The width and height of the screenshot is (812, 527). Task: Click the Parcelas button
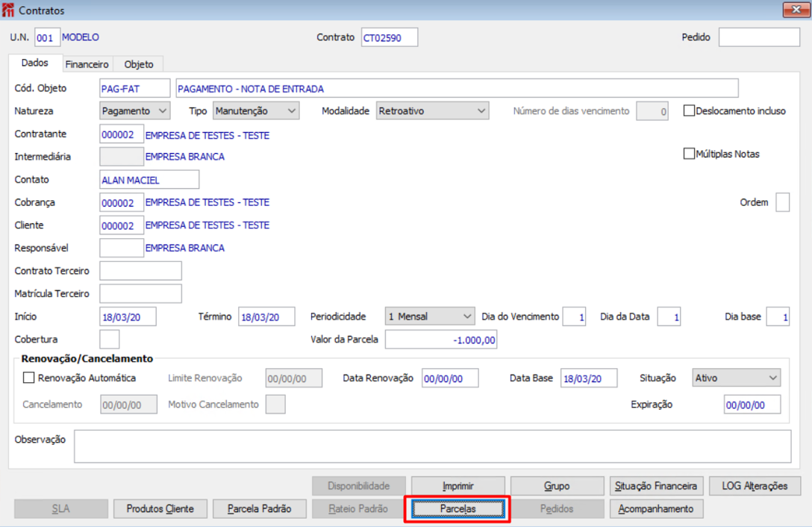pyautogui.click(x=457, y=509)
